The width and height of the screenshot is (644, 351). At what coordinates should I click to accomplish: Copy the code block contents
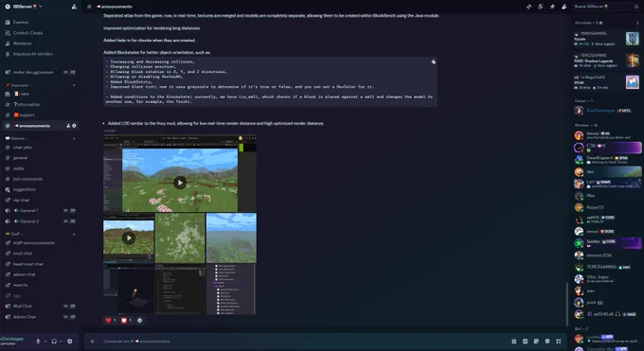(x=433, y=62)
